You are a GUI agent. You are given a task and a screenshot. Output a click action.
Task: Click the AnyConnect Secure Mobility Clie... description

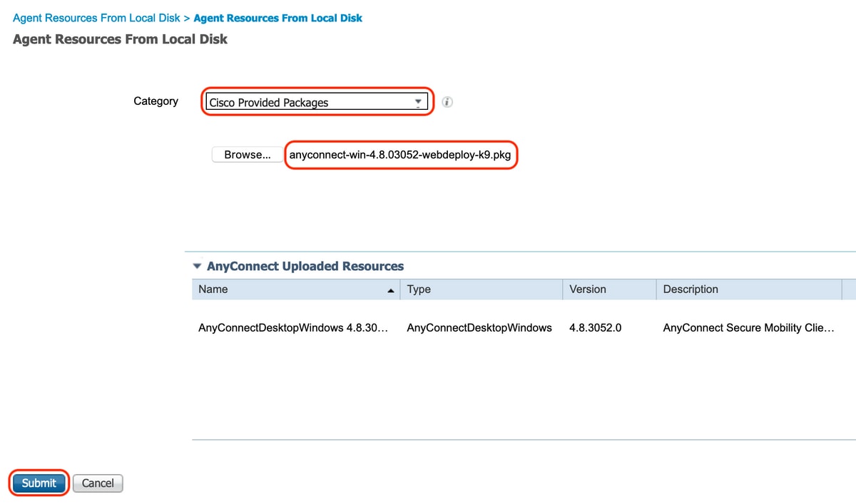(x=748, y=328)
